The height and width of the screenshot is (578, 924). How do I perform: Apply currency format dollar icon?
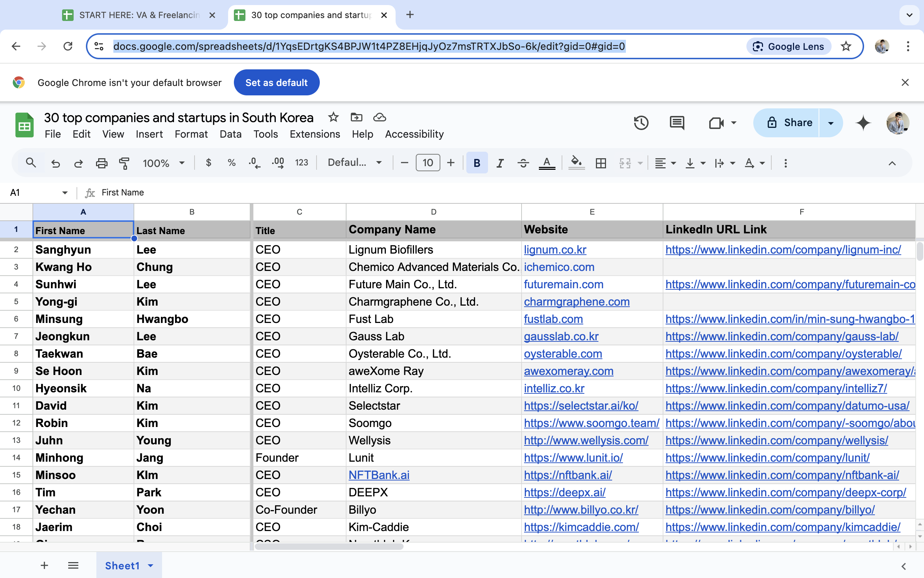(209, 163)
